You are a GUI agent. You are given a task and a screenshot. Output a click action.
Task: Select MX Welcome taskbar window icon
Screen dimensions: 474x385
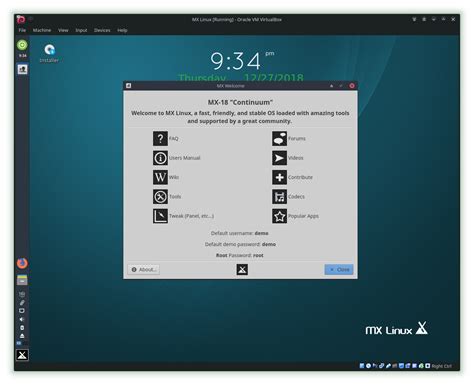point(22,69)
